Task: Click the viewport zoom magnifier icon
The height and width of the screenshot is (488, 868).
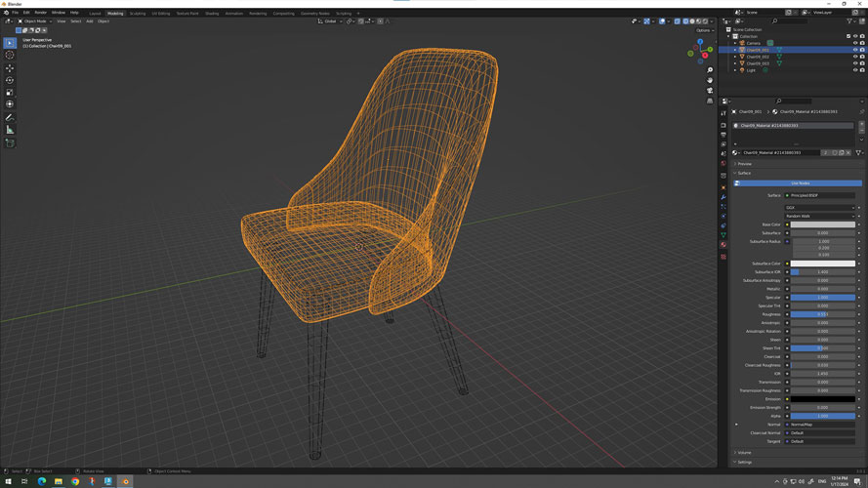Action: coord(710,69)
